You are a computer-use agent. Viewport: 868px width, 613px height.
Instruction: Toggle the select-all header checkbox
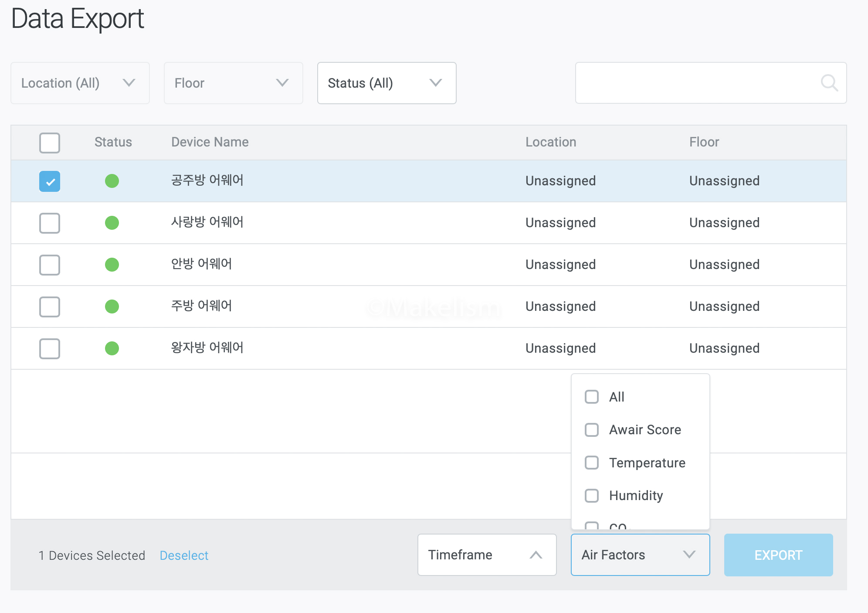(50, 143)
